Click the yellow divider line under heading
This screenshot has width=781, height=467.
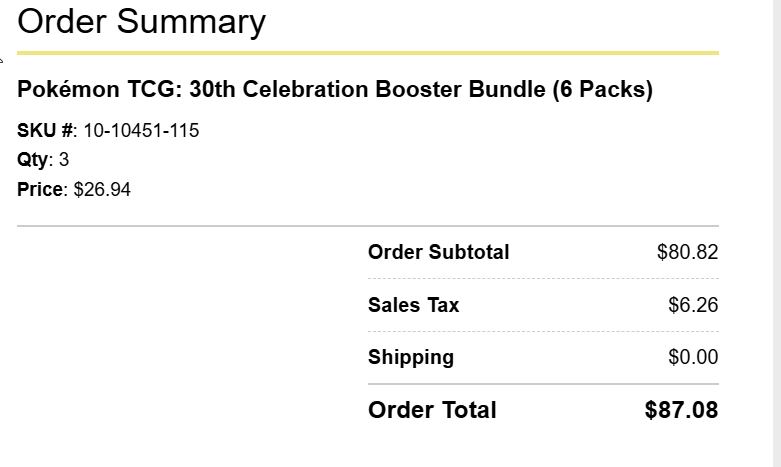pos(368,53)
